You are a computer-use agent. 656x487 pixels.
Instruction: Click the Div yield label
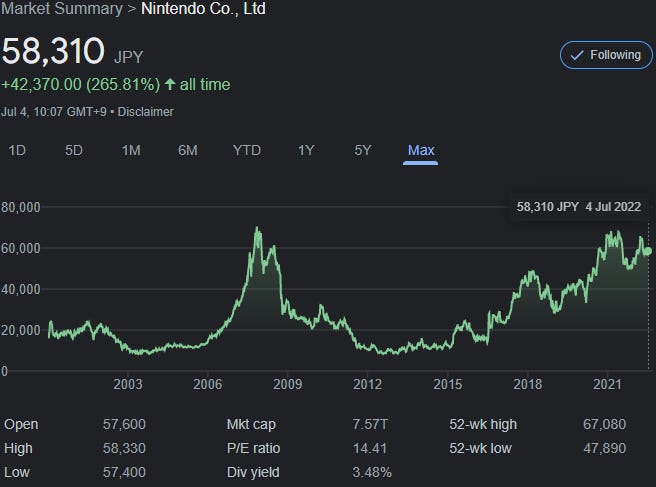point(253,472)
